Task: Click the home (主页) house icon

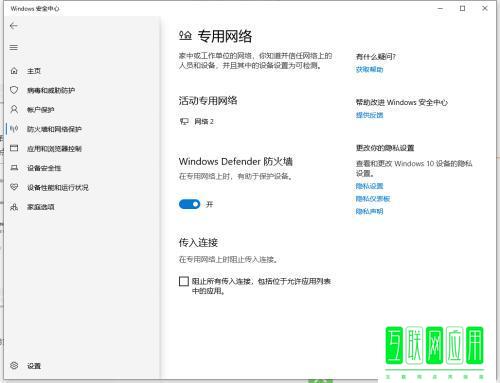Action: [14, 71]
